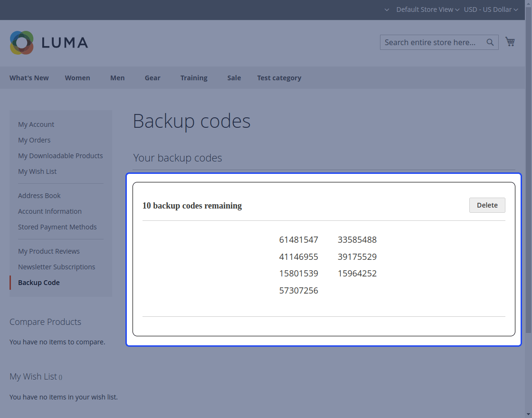The height and width of the screenshot is (418, 532).
Task: Delete the backup codes
Action: point(487,205)
